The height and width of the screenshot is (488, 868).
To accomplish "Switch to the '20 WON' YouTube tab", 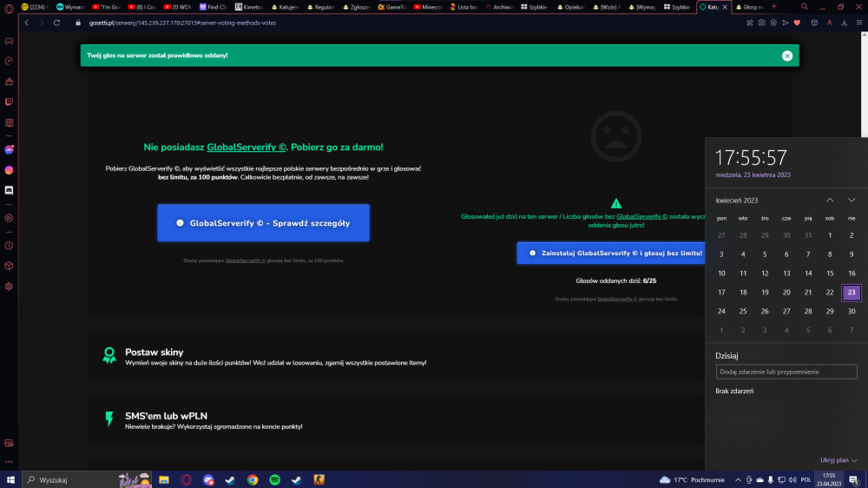I will pos(178,7).
